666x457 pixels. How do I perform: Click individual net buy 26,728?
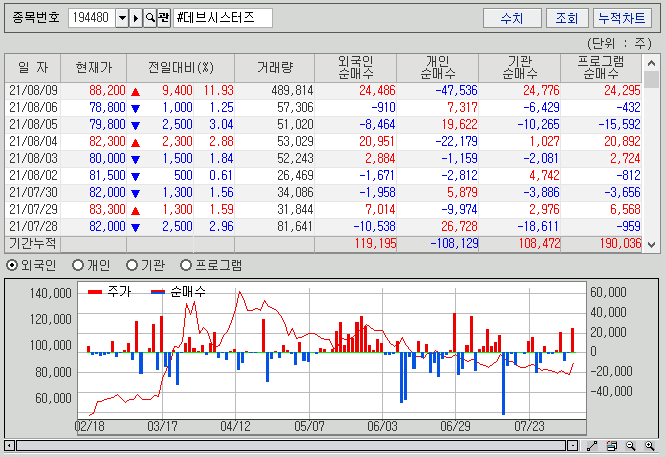click(x=459, y=226)
